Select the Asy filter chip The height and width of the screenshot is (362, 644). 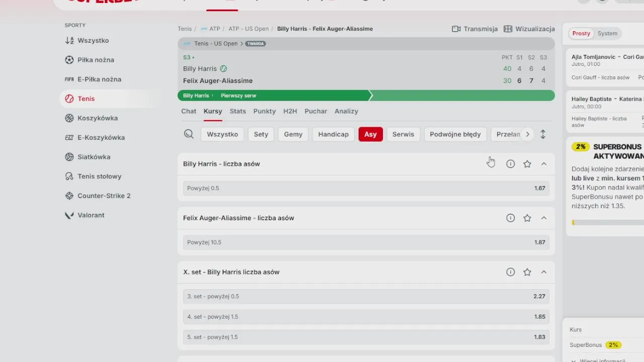pos(371,134)
